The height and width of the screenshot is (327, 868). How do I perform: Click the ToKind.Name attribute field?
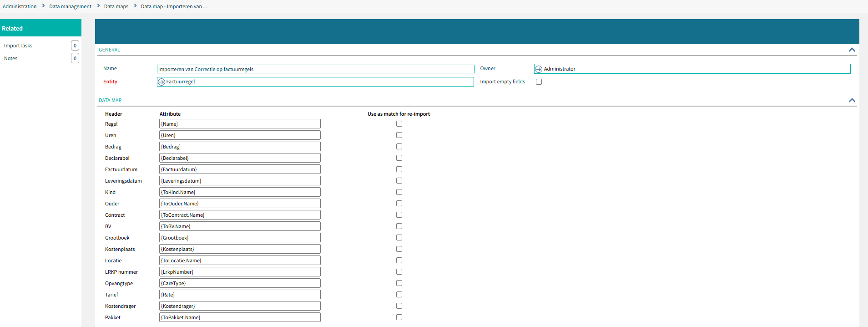tap(240, 192)
